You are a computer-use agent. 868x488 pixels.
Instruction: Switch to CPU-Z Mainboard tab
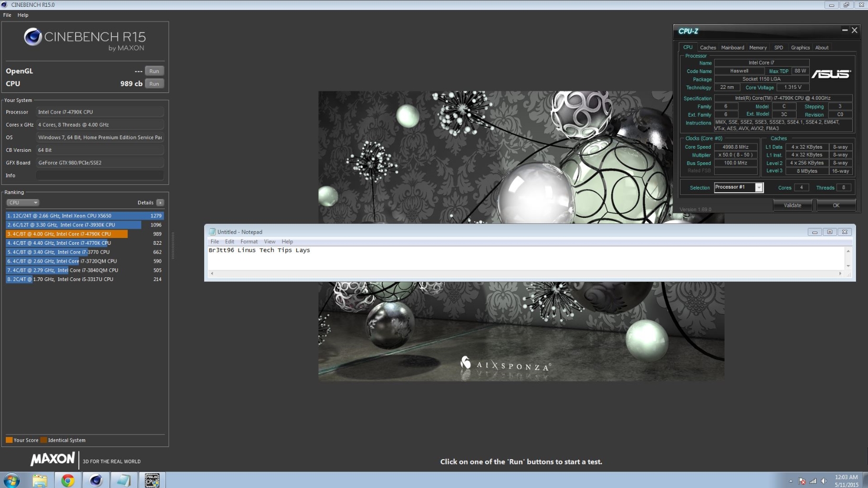point(733,48)
